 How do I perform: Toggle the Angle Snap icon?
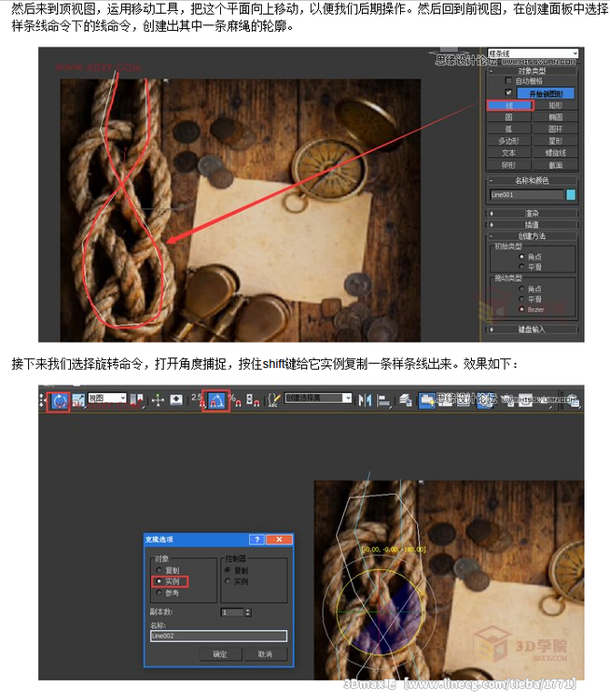pos(215,399)
